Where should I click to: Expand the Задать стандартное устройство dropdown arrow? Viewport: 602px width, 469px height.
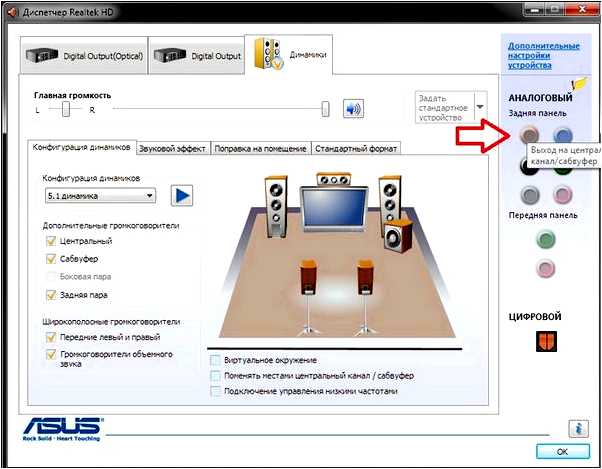coord(480,107)
